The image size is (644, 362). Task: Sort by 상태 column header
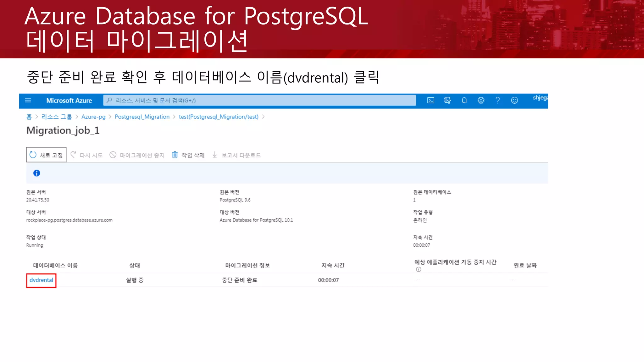point(135,266)
